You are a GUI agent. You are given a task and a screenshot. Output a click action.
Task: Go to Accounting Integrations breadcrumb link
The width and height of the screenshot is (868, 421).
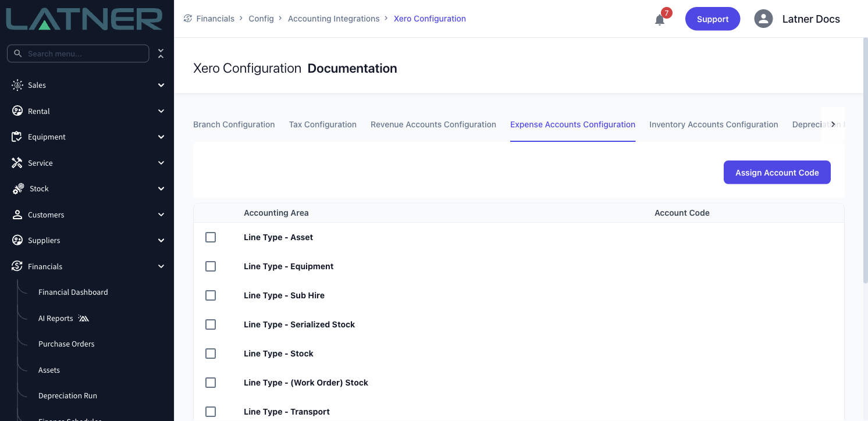coord(334,19)
